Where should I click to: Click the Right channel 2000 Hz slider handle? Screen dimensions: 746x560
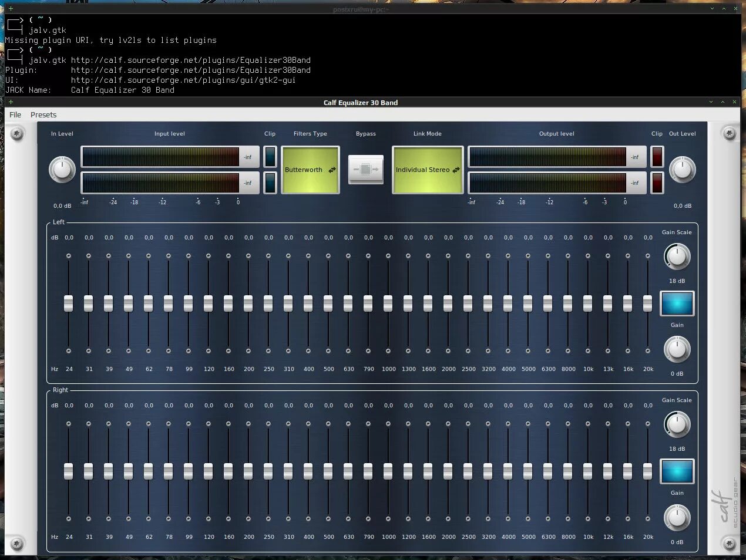pyautogui.click(x=448, y=471)
